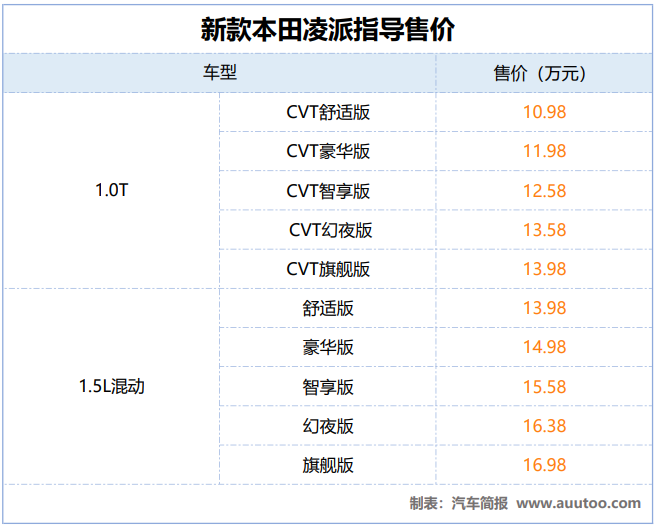
Task: Click the credit text 制表：汽车简报
Action: [x=458, y=503]
